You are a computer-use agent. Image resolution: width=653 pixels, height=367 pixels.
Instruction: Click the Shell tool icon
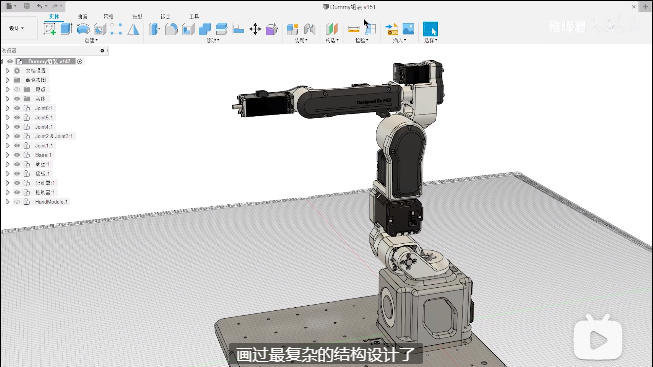tap(188, 29)
